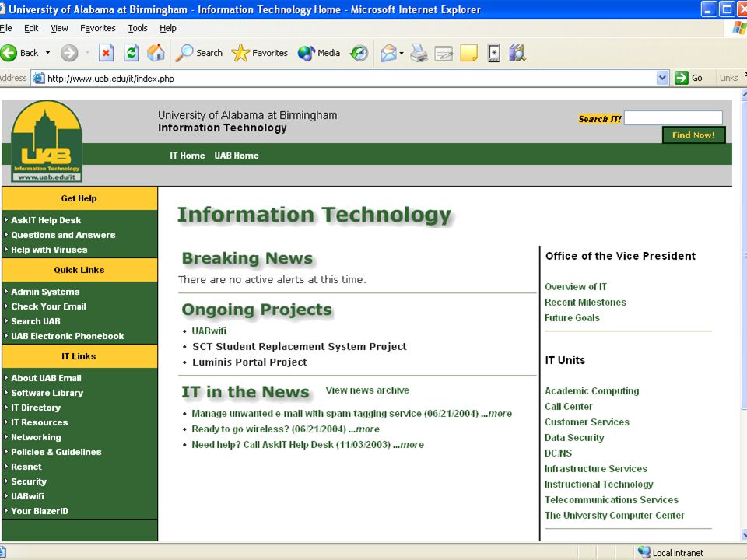Open Academic Computing unit link

[x=591, y=391]
